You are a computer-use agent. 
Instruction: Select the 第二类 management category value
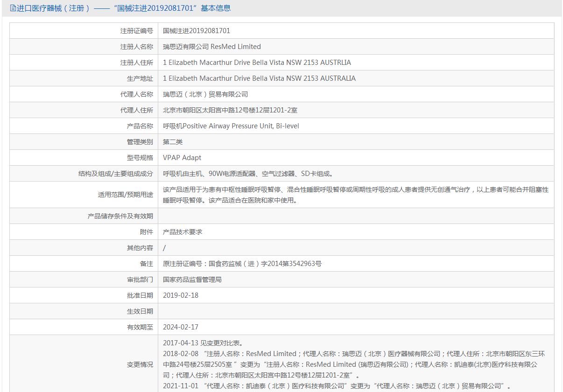(x=169, y=142)
